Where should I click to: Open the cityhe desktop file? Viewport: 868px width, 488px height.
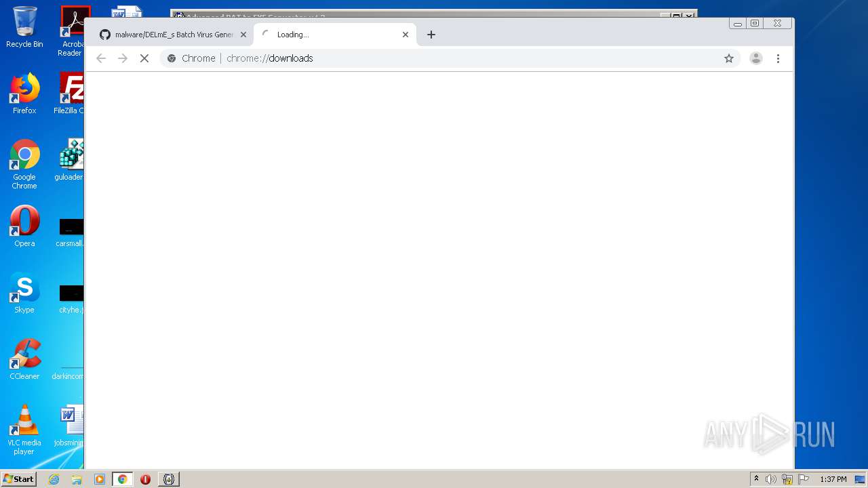(x=71, y=298)
